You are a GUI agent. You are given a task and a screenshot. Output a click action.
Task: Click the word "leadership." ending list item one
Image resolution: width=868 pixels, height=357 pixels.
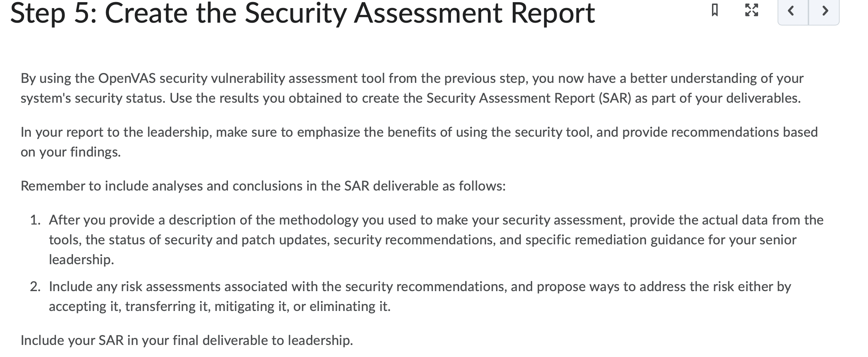81,260
